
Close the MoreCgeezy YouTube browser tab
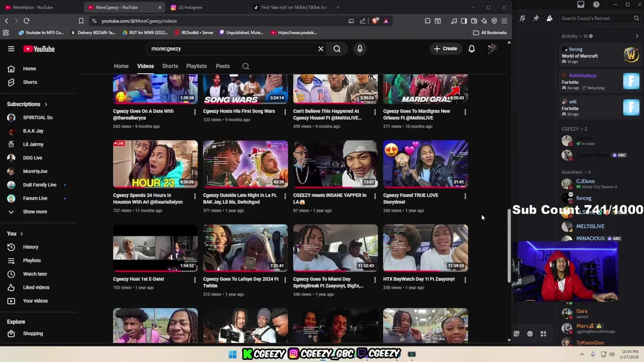click(x=160, y=8)
